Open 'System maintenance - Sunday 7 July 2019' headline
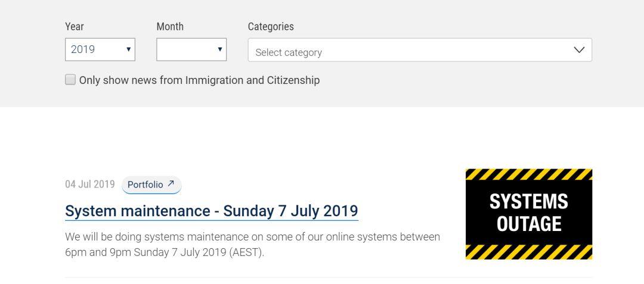The width and height of the screenshot is (644, 284). point(212,211)
